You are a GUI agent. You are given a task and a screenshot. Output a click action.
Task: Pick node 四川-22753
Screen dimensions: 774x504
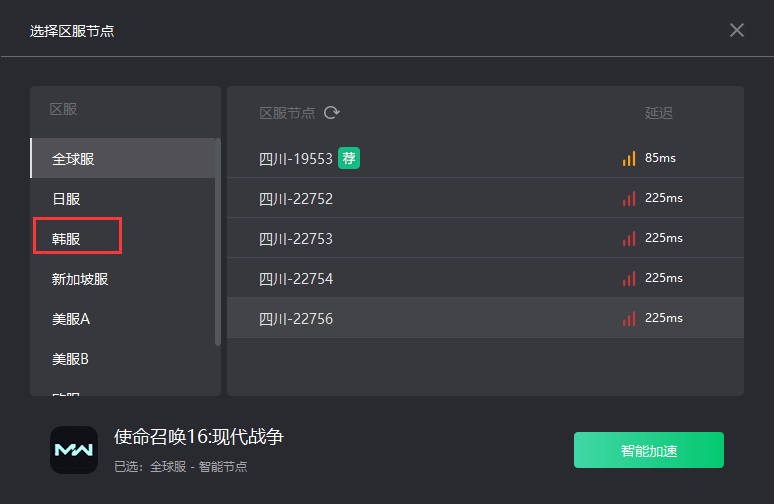pos(485,238)
